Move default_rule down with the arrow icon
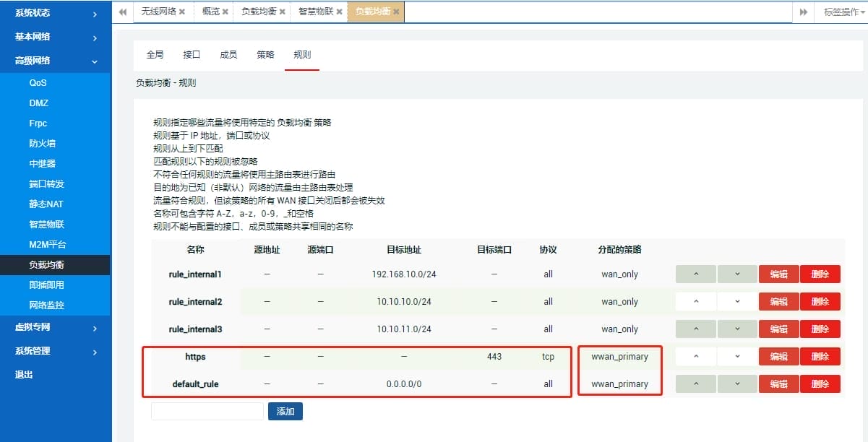The height and width of the screenshot is (442, 868). (x=736, y=384)
